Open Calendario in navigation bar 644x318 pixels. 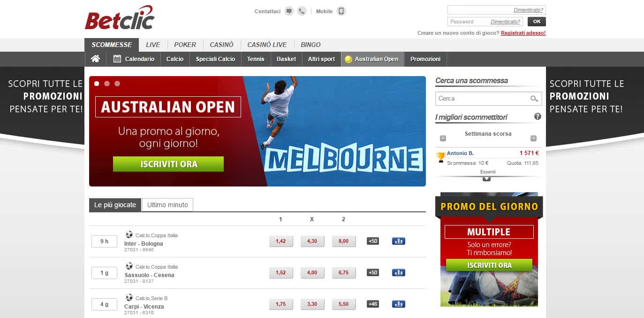pyautogui.click(x=134, y=59)
